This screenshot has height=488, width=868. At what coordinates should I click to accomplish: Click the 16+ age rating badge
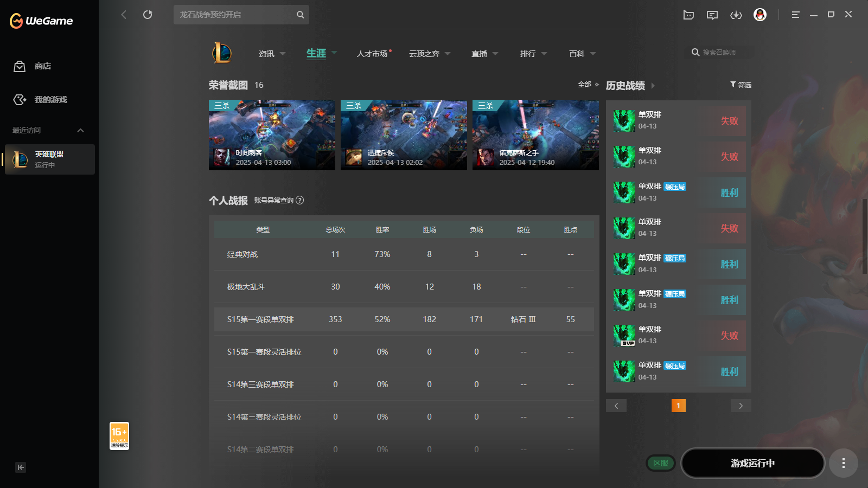click(119, 436)
